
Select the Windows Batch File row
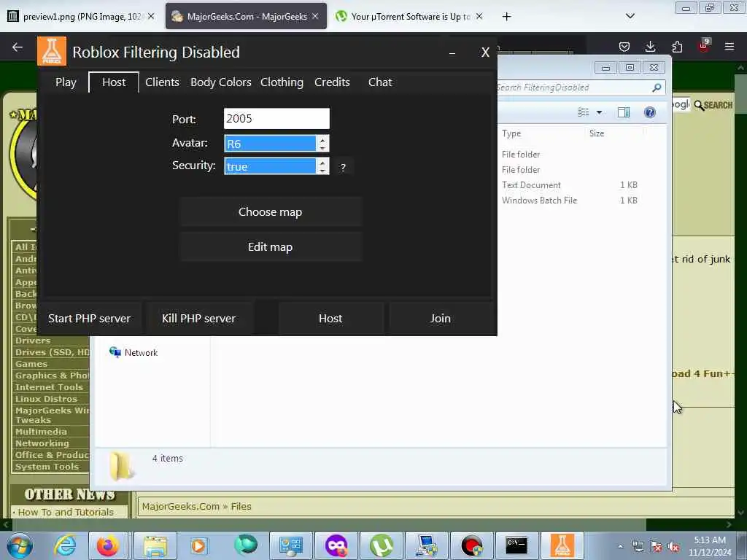569,200
